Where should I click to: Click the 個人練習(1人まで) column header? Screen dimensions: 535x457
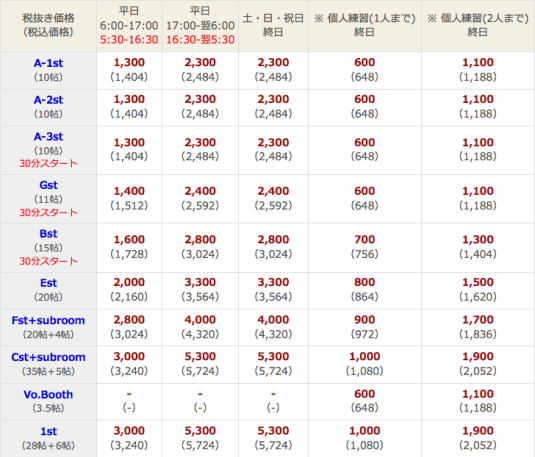(x=365, y=26)
